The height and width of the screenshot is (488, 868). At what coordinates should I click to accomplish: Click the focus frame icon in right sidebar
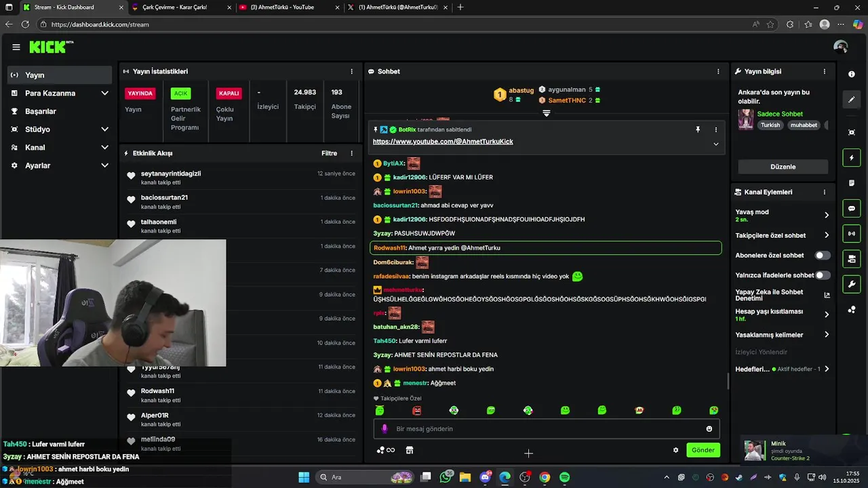point(852,132)
